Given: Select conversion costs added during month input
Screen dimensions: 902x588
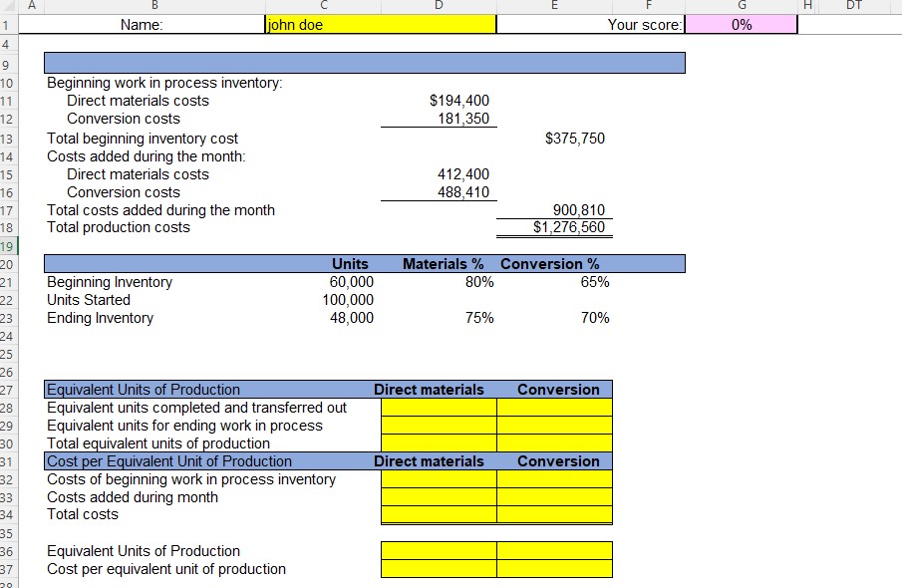Looking at the screenshot, I should [x=554, y=497].
